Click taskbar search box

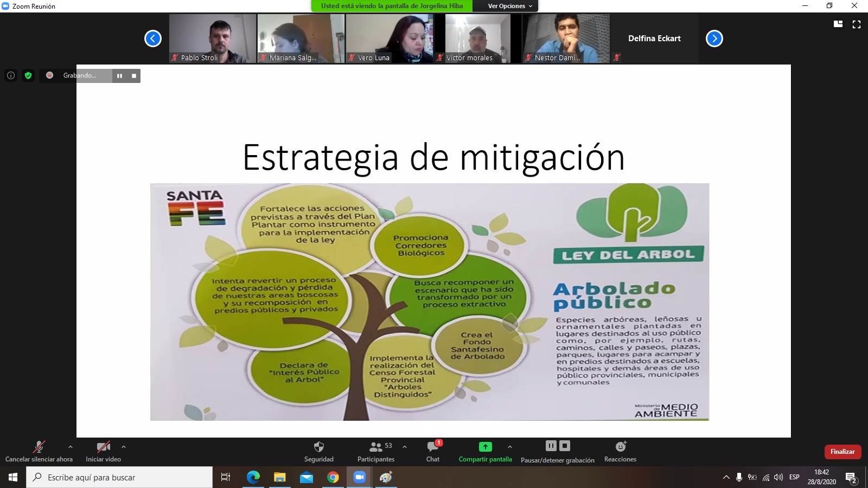(119, 477)
